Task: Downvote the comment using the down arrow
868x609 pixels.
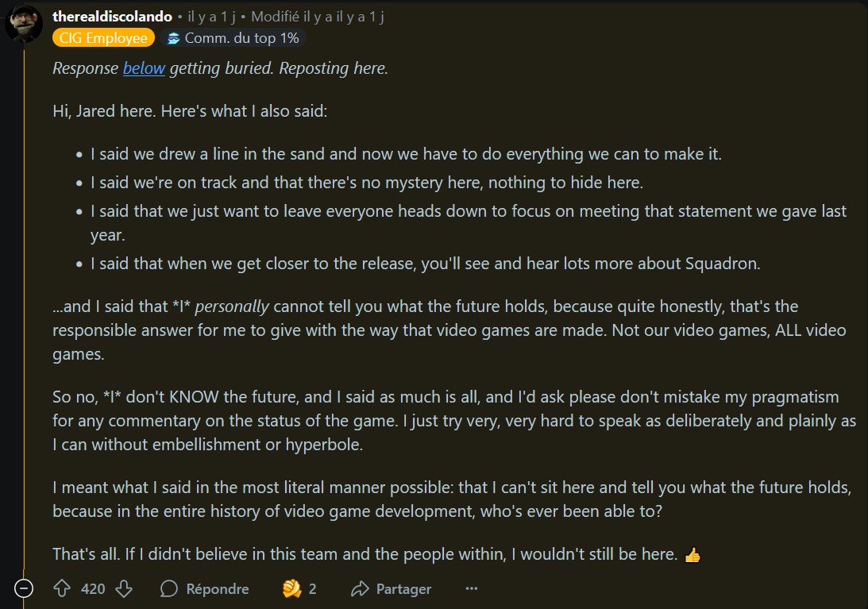Action: [x=124, y=588]
